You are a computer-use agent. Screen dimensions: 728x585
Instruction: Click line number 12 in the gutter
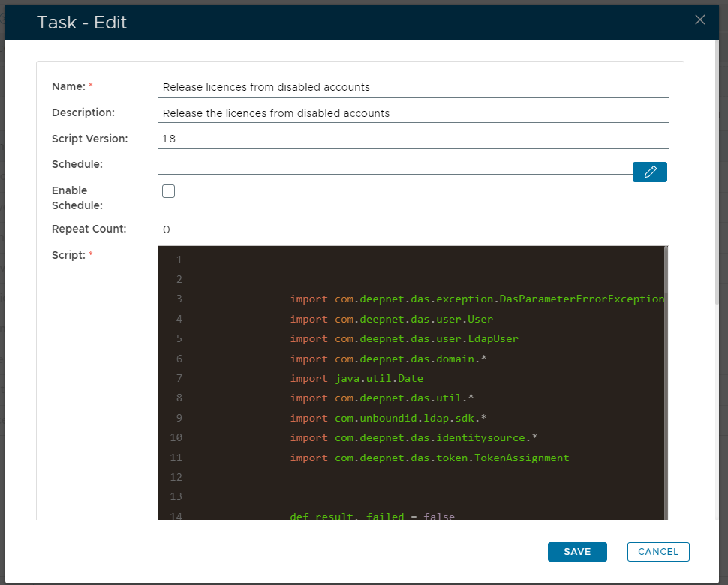[176, 477]
